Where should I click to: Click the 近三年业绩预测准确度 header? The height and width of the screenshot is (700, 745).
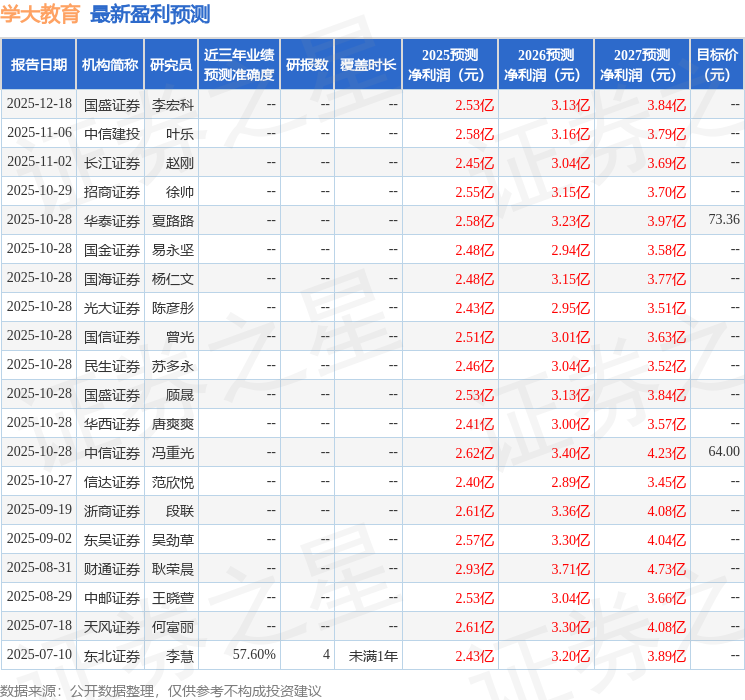point(239,65)
